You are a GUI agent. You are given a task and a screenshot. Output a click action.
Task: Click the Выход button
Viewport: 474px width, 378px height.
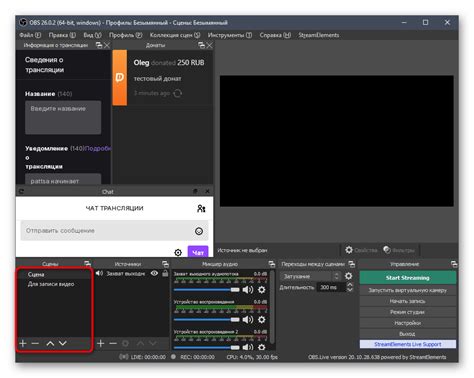(x=408, y=334)
